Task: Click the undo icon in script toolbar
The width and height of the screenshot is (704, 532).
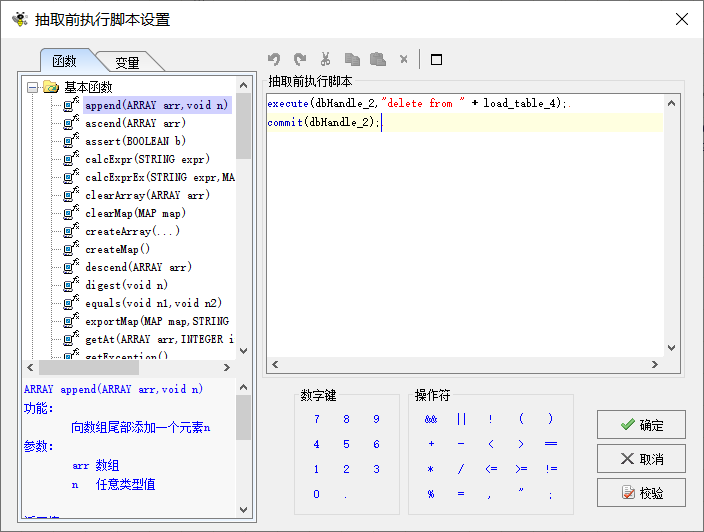Action: [x=273, y=59]
